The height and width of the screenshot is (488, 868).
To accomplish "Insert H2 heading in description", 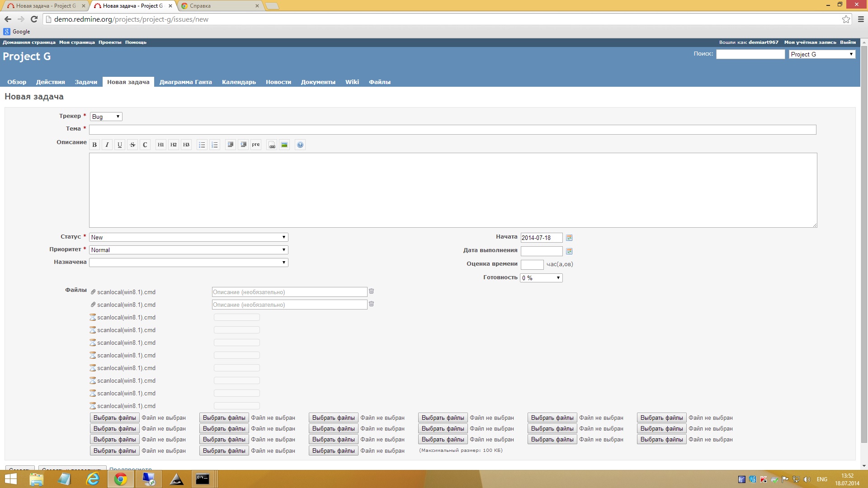I will click(174, 145).
